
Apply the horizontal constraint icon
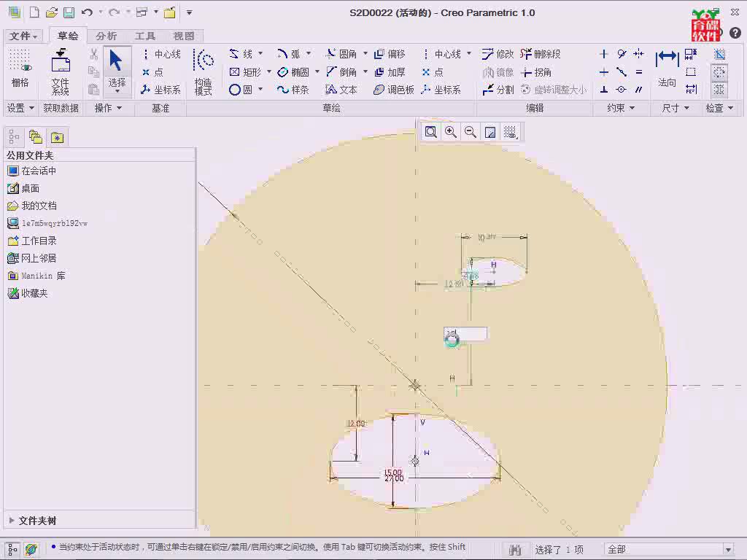pos(603,72)
